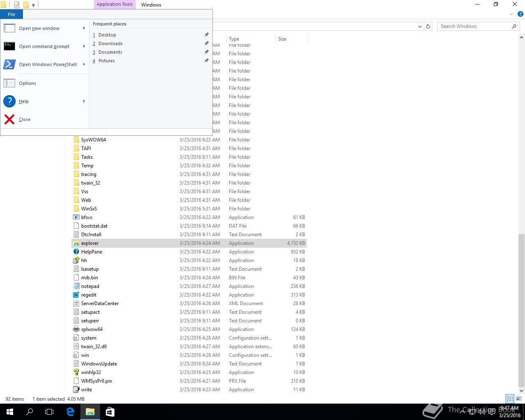
Task: Select the system configuration settings icon
Action: coord(76,338)
